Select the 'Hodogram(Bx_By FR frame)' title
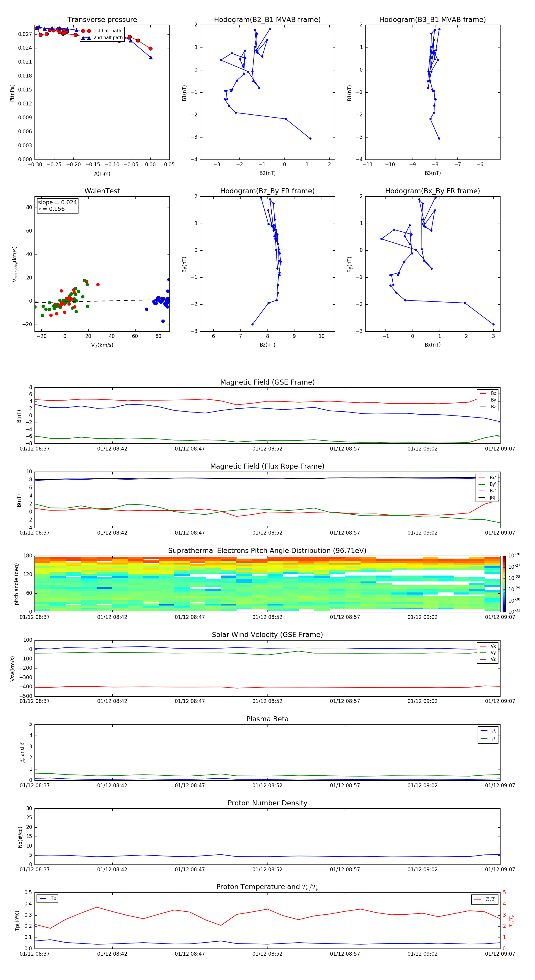The image size is (535, 980). pos(432,191)
